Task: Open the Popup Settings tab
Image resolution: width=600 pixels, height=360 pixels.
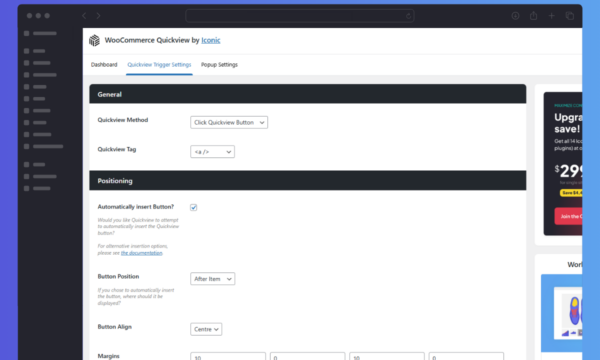Action: tap(219, 65)
